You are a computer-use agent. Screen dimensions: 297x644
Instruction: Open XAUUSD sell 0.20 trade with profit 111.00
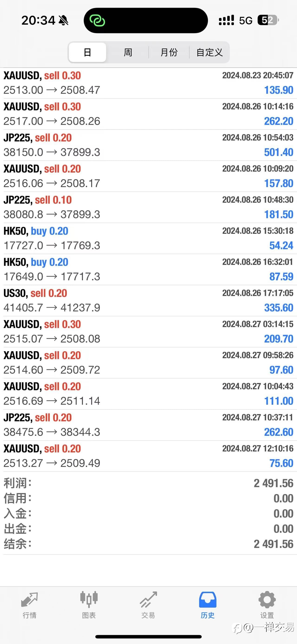click(148, 394)
